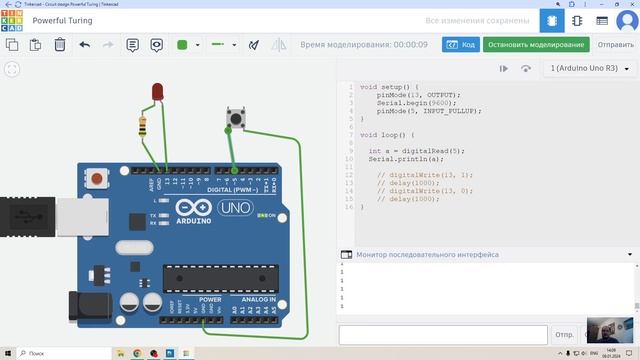Click the pushbutton on the canvas
This screenshot has width=640, height=360.
[x=236, y=118]
